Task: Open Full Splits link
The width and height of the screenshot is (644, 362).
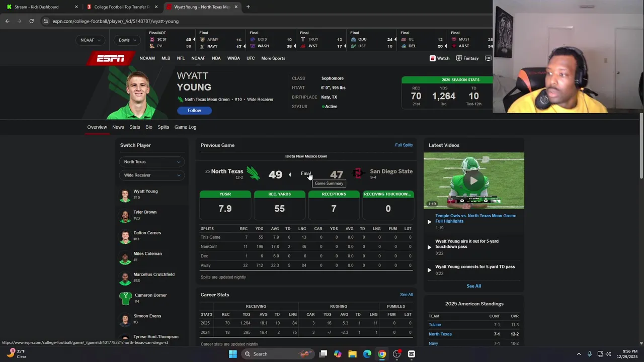Action: tap(404, 145)
